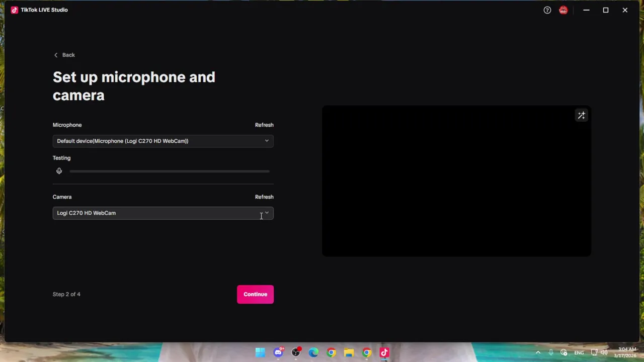Open the volume control in tray

coord(604,352)
